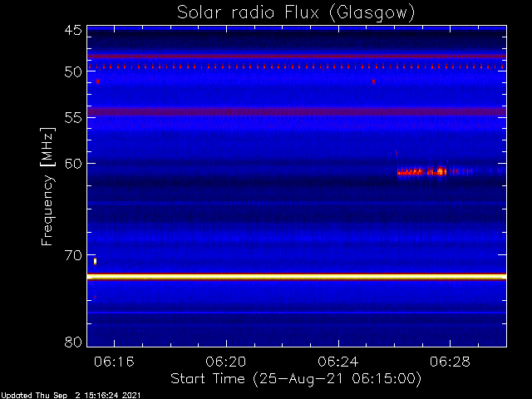Screen dimensions: 532x399
Task: Click the 60 frequency tick label
Action: 73,164
